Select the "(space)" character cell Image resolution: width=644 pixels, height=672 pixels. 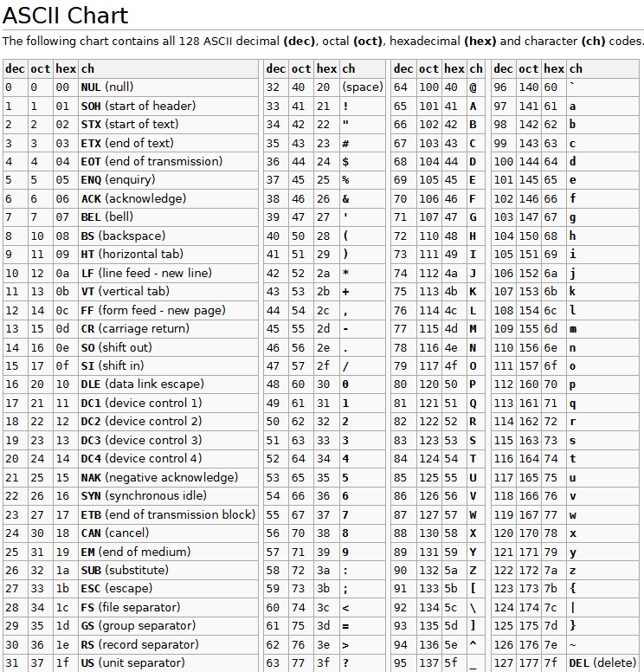click(x=363, y=87)
